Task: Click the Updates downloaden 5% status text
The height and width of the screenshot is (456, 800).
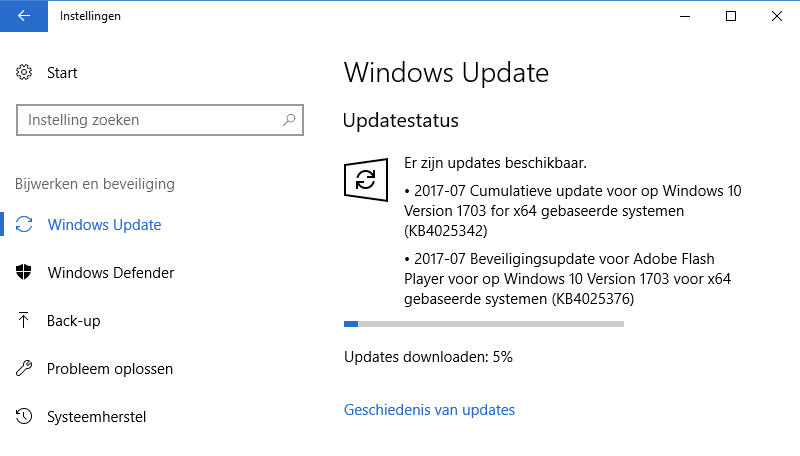Action: pyautogui.click(x=428, y=357)
